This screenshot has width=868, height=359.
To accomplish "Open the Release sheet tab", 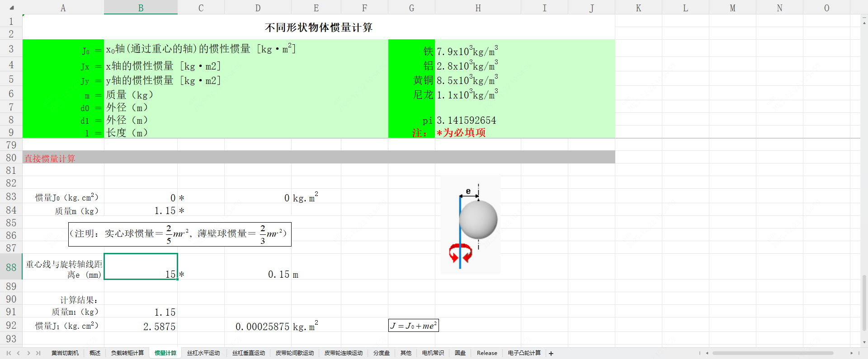I will 487,353.
